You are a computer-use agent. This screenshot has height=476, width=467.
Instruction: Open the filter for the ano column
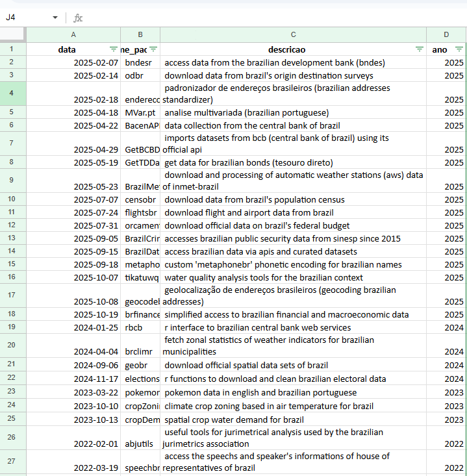tap(459, 49)
